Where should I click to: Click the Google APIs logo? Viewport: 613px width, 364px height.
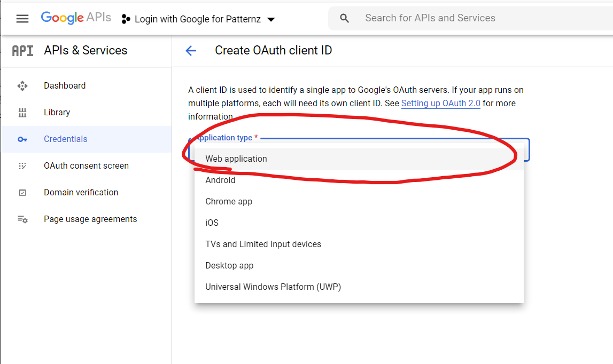(76, 18)
